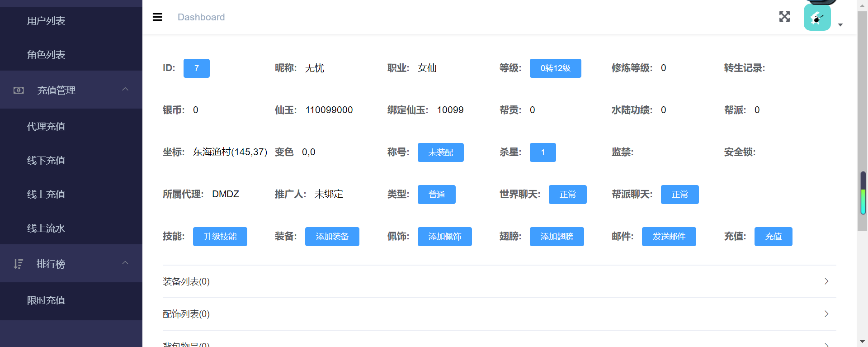Click the 充值管理 money icon
The image size is (868, 347).
19,90
